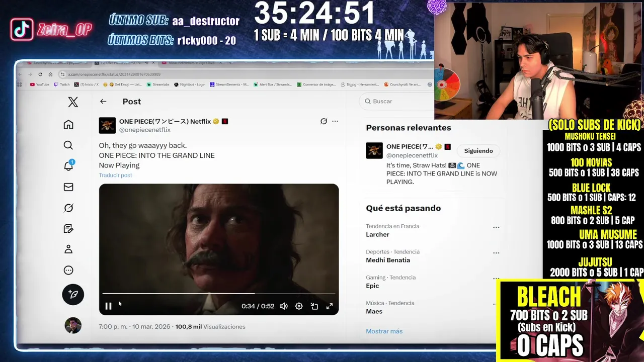
Task: Open Messages envelope icon
Action: (68, 187)
